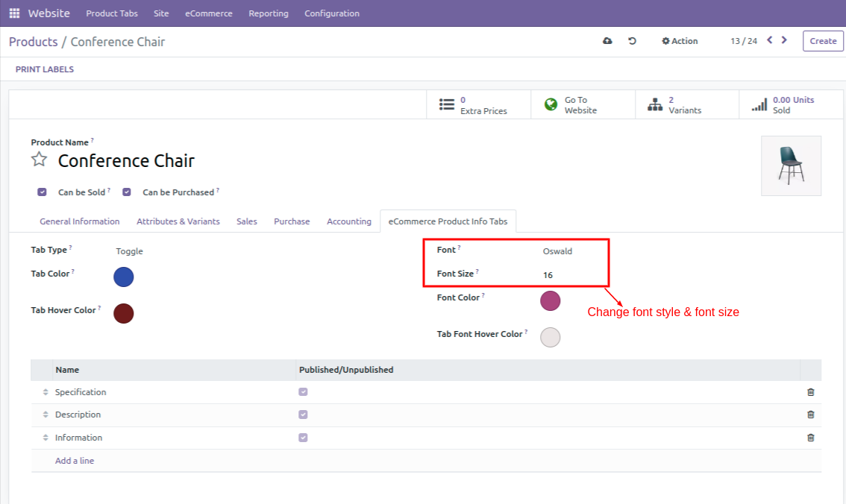The height and width of the screenshot is (504, 846).
Task: Click the Specification row drag handle
Action: [46, 392]
